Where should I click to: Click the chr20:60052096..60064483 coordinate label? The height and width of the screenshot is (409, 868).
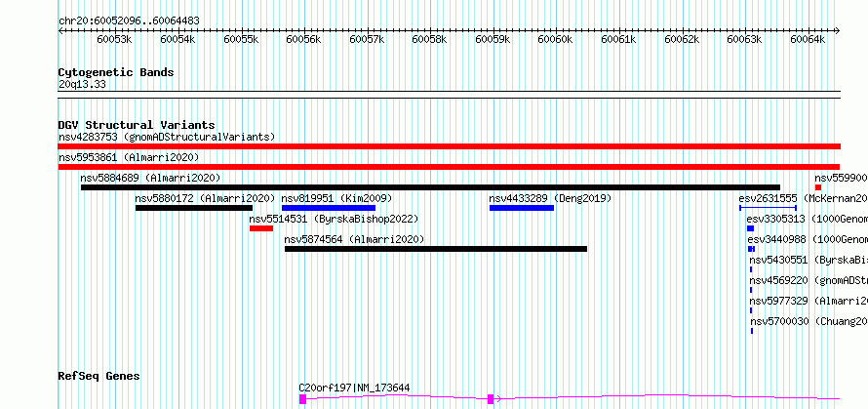(x=129, y=20)
